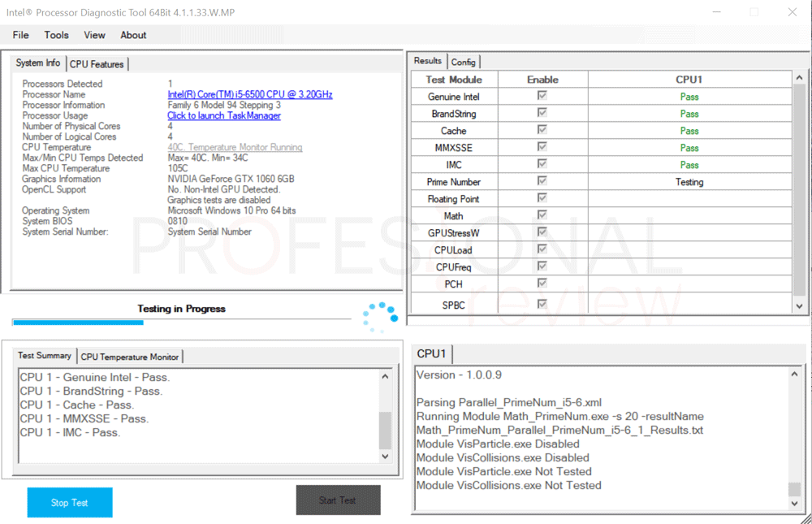
Task: Toggle the Prime Number test checkbox
Action: (x=542, y=182)
